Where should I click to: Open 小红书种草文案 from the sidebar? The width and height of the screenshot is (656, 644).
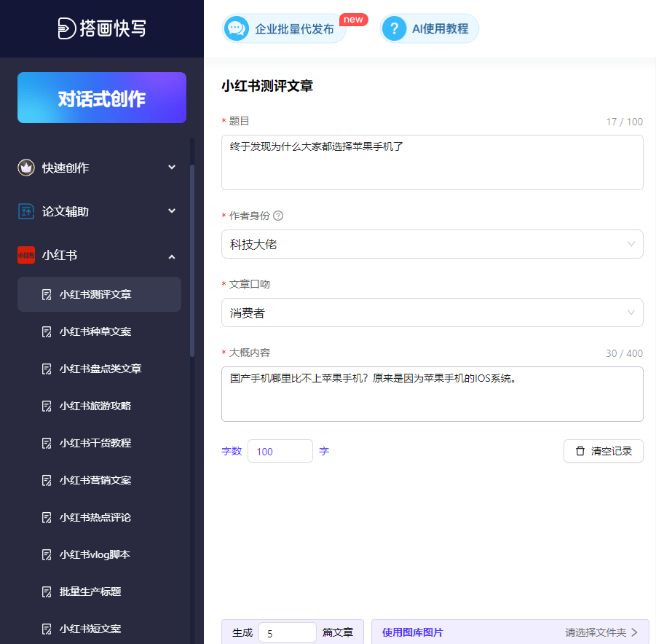click(95, 331)
